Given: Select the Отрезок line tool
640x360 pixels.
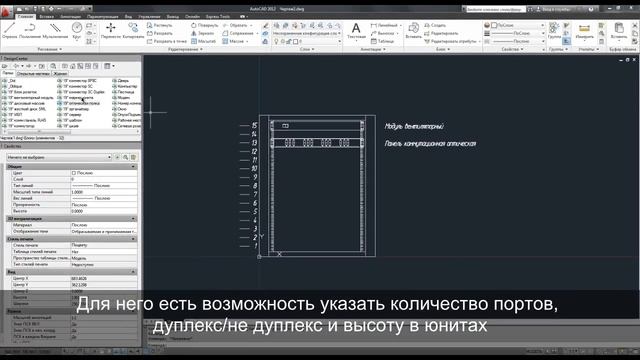Looking at the screenshot, I should (9, 31).
